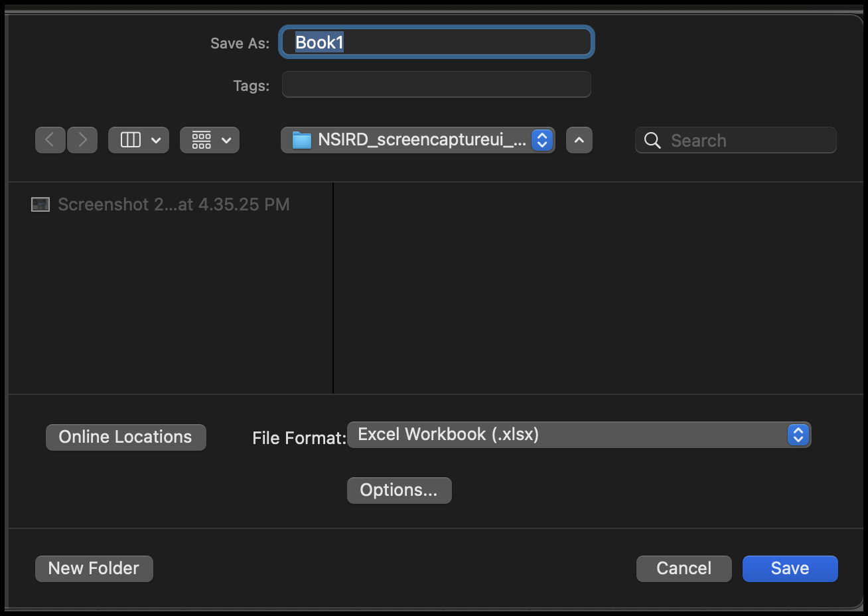
Task: Open the File Format dropdown Excel Workbook (.xlsx)
Action: click(579, 435)
